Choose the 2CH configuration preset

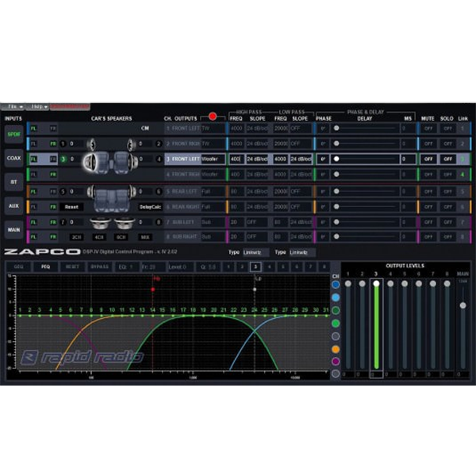(76, 237)
